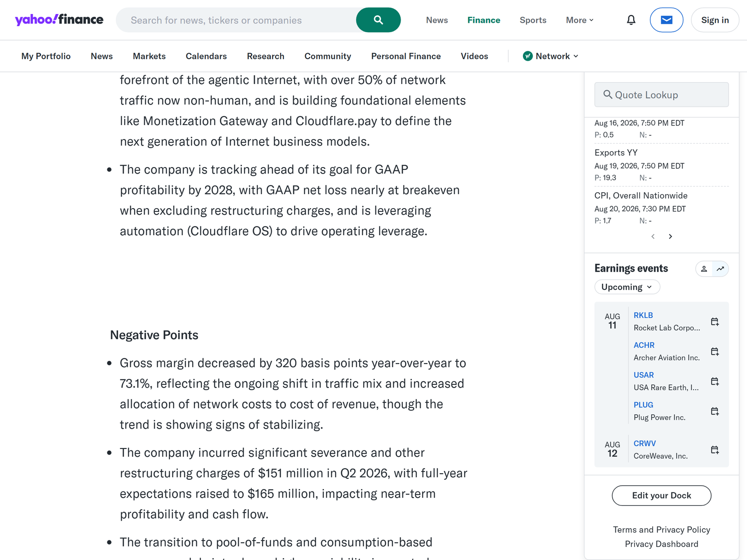Viewport: 747px width, 560px height.
Task: Open the Videos tab
Action: coord(474,56)
